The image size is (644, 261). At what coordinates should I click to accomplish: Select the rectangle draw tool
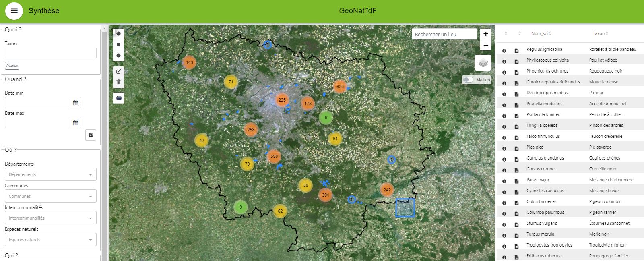[118, 45]
